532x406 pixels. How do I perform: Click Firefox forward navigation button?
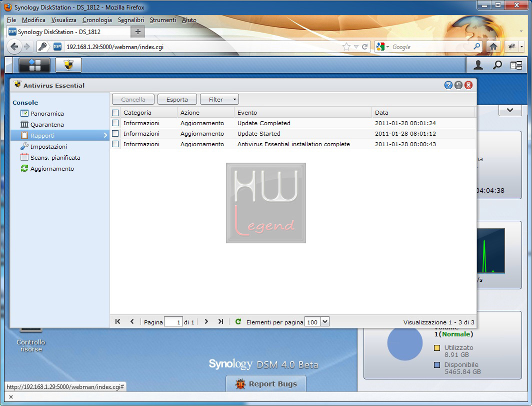(27, 47)
